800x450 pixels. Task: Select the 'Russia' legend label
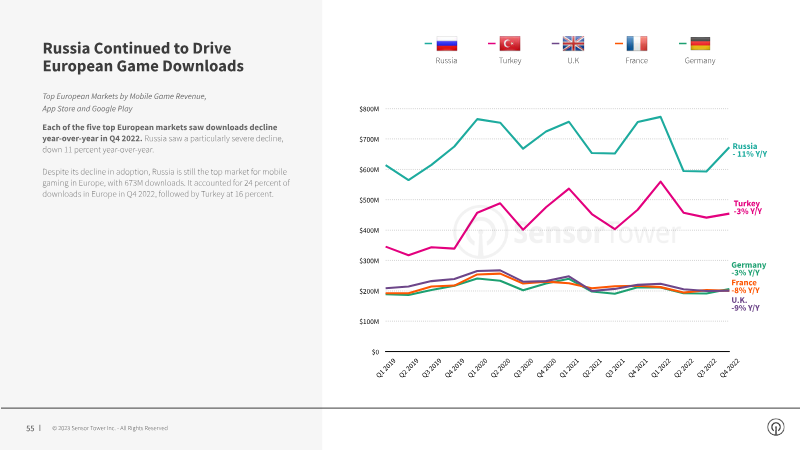click(446, 60)
